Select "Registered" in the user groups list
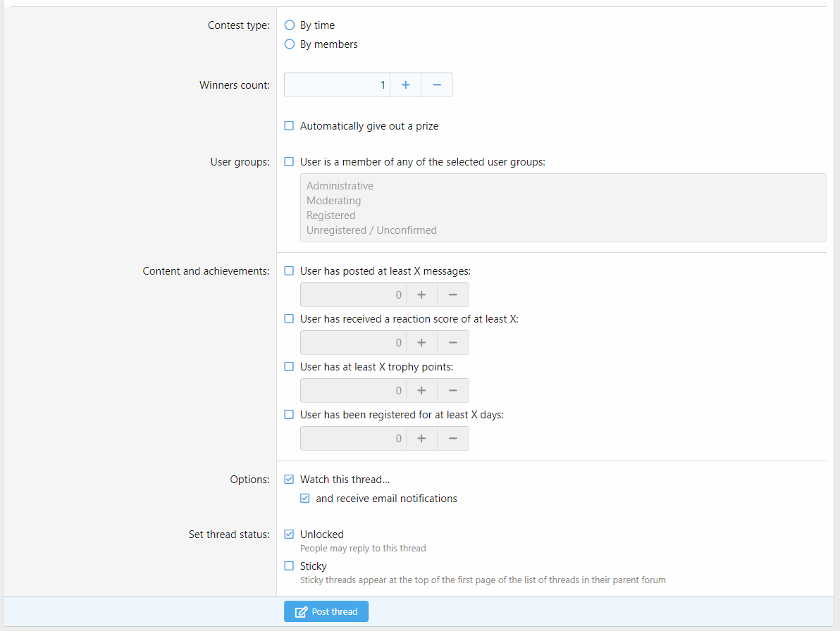Image resolution: width=840 pixels, height=631 pixels. click(x=331, y=215)
